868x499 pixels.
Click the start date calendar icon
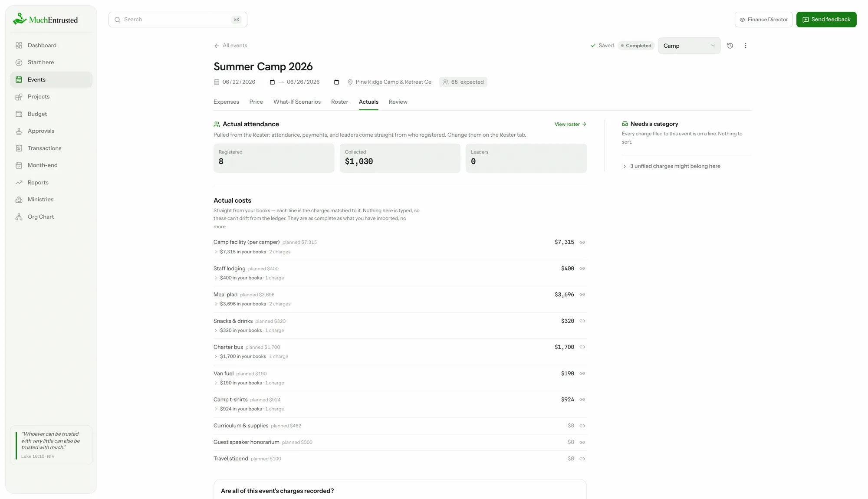click(272, 82)
